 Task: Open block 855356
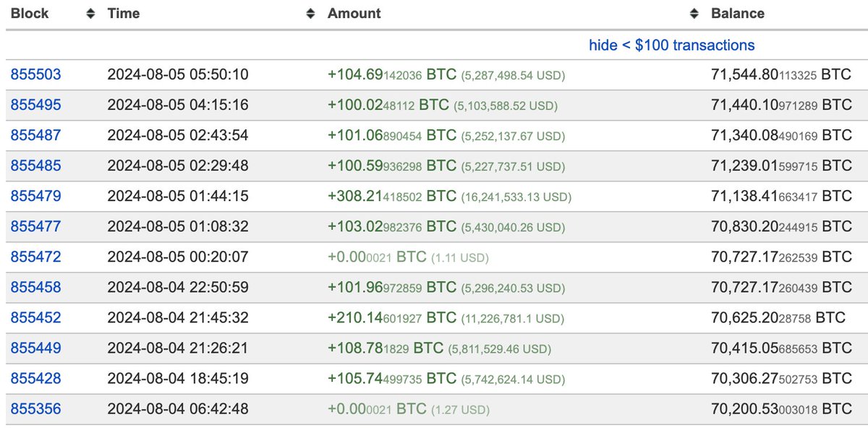(x=35, y=408)
